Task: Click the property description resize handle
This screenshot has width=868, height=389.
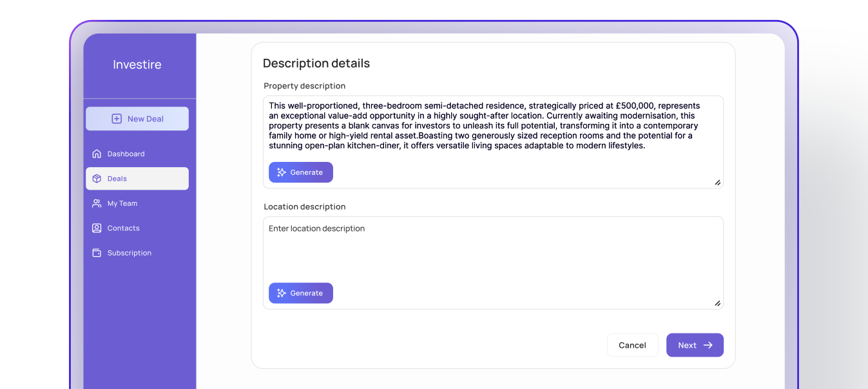Action: (x=717, y=183)
